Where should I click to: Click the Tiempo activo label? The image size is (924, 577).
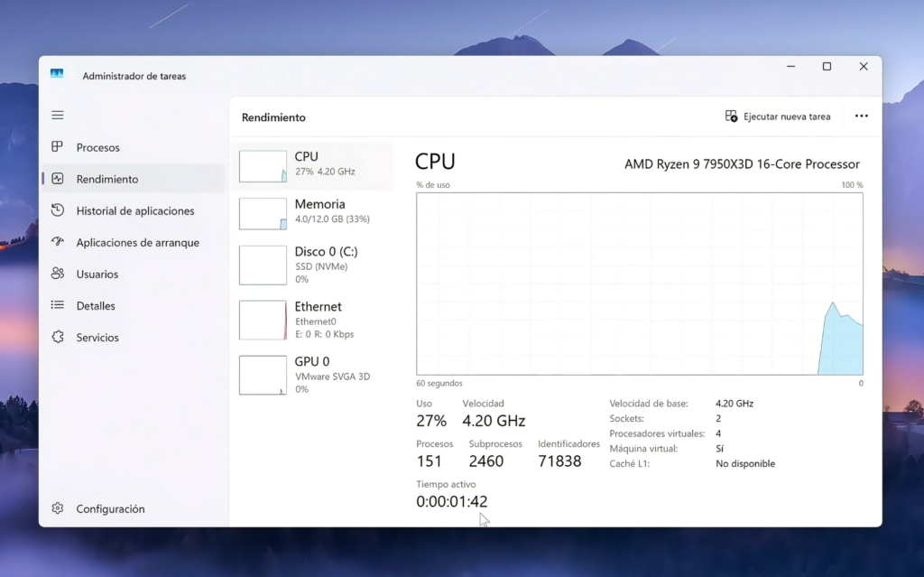446,484
